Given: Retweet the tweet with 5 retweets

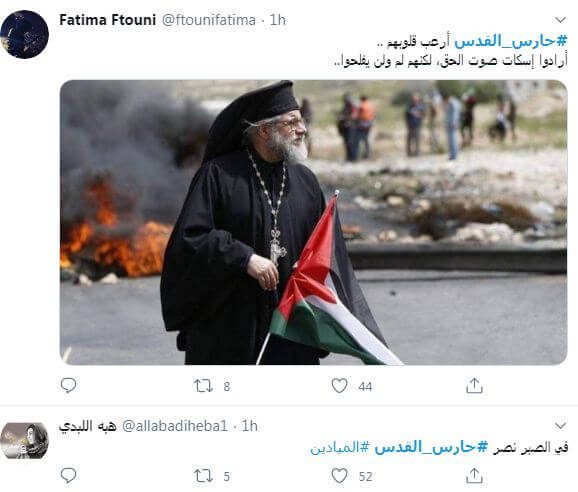Looking at the screenshot, I should (x=203, y=476).
